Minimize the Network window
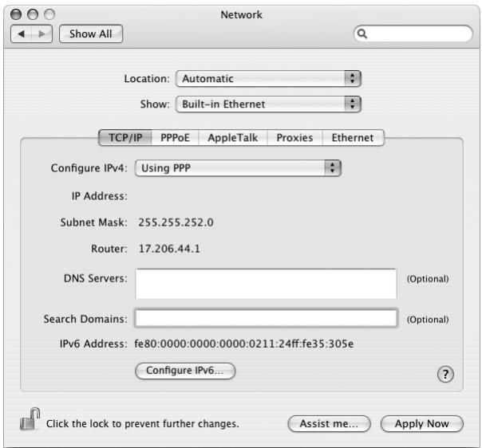Screen dimensions: 482x448 point(33,14)
